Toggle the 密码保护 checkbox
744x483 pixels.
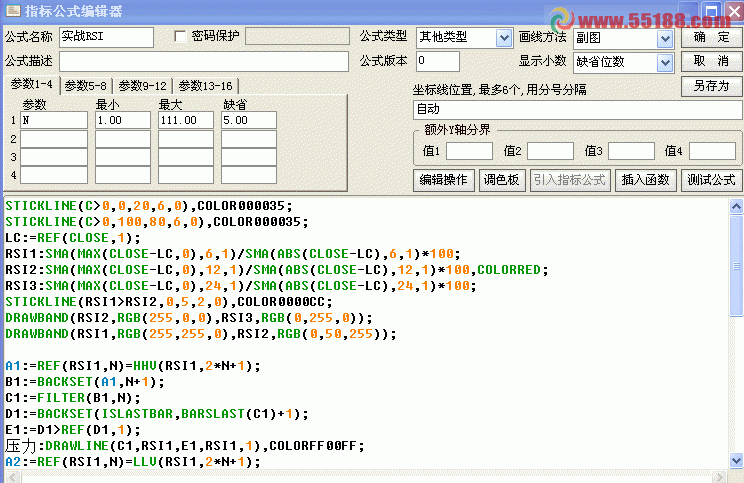click(x=180, y=36)
